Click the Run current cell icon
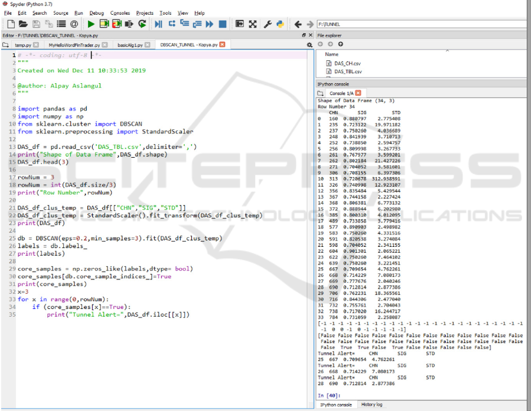The height and width of the screenshot is (411, 532). [104, 24]
